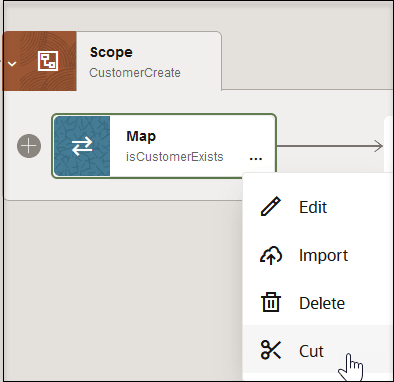The image size is (394, 382).
Task: Click the trash can Delete icon
Action: [x=271, y=302]
